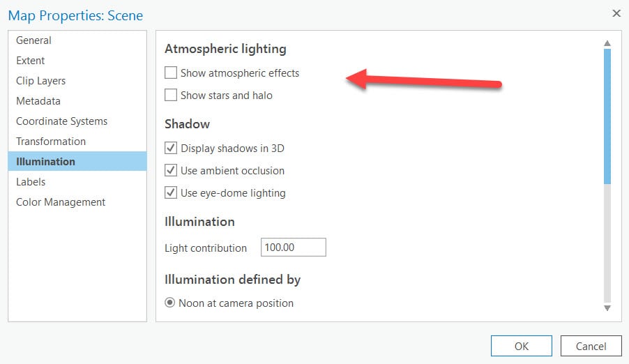The height and width of the screenshot is (364, 629).
Task: Go to Clip Layers section
Action: coord(41,81)
